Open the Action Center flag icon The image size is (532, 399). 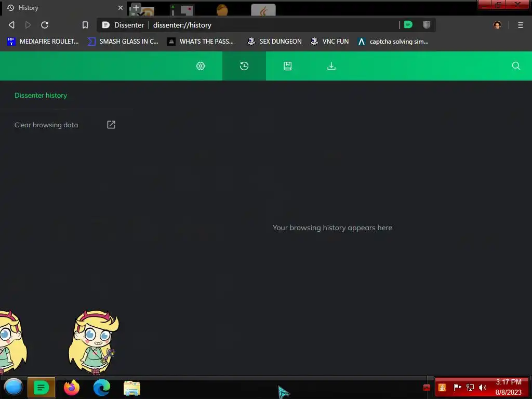pyautogui.click(x=457, y=387)
